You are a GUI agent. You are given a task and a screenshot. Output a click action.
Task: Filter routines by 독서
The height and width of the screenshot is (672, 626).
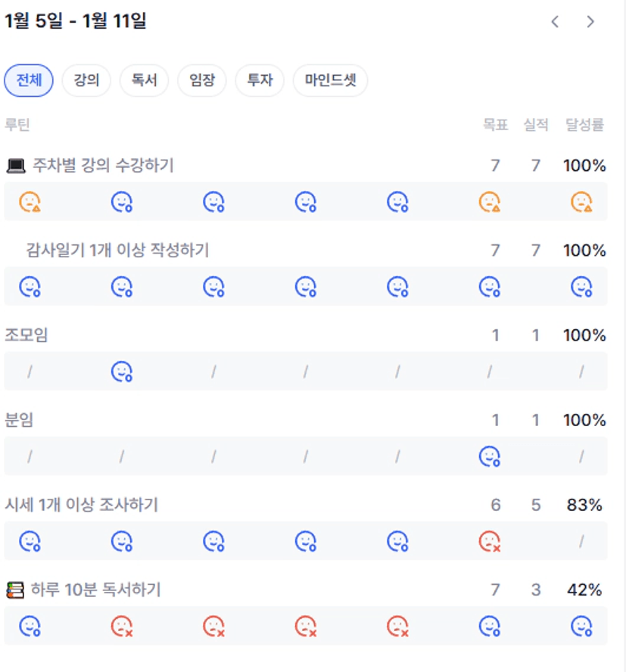144,80
